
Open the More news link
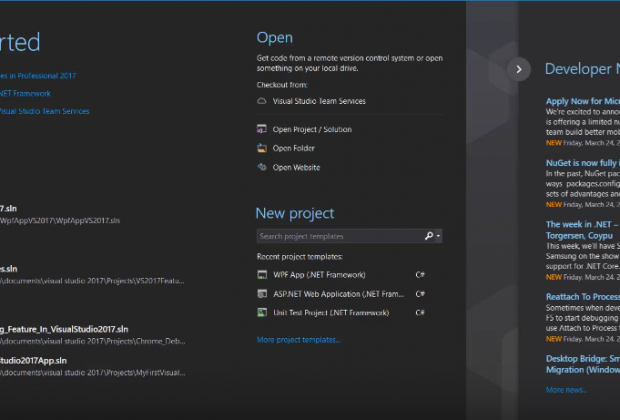pyautogui.click(x=567, y=390)
